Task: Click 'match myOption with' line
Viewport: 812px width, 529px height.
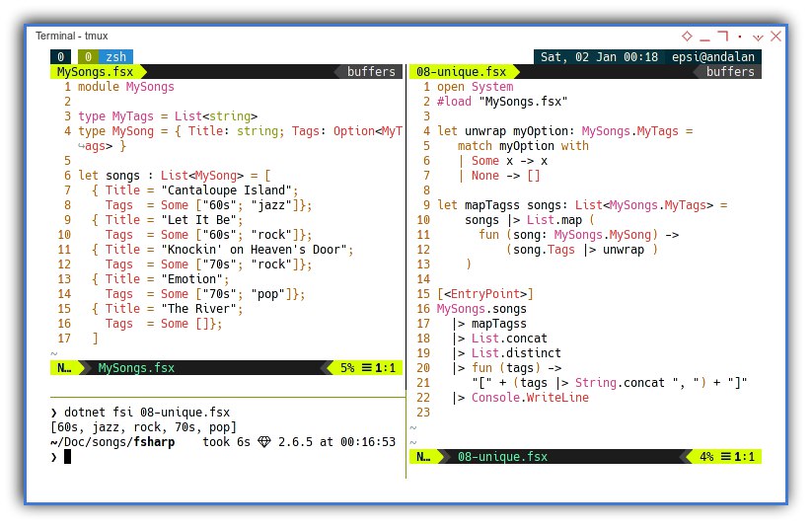Action: (523, 146)
